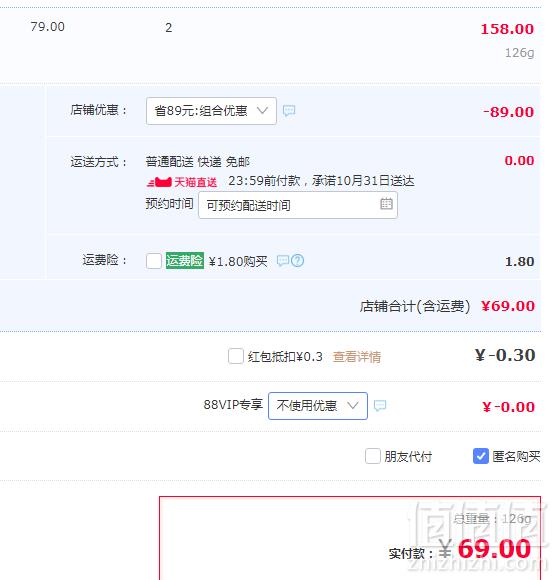The height and width of the screenshot is (580, 557).
Task: Click 匿名购买 label text
Action: point(516,456)
